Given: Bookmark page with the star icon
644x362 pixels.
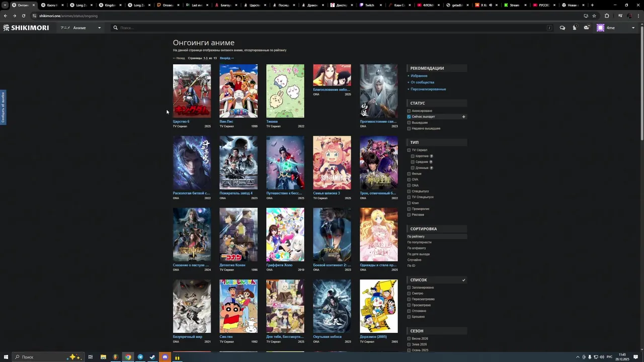Looking at the screenshot, I should 594,16.
